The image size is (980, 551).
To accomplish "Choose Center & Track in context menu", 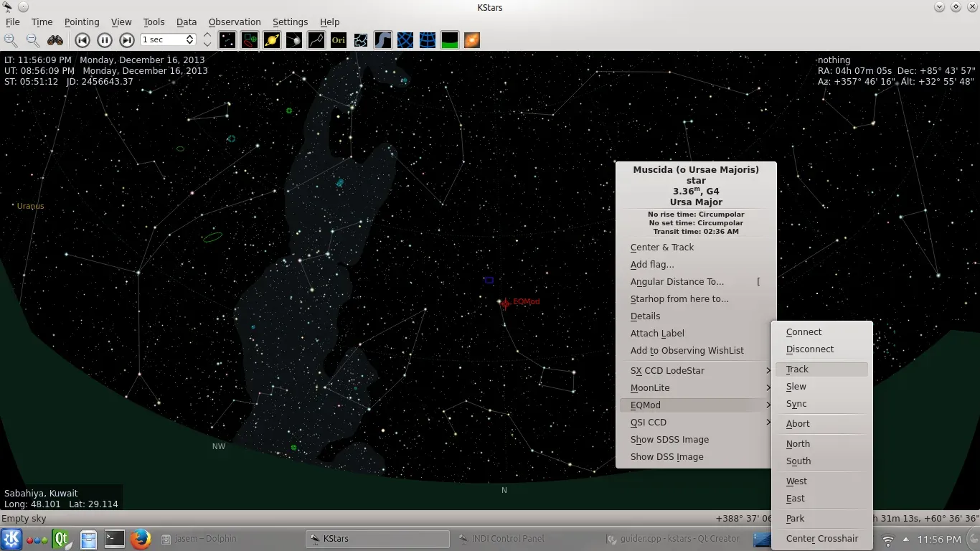I will pyautogui.click(x=696, y=248).
